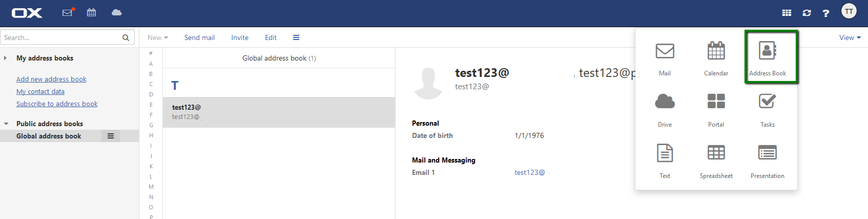Open Calendar from the app launcher
The image size is (868, 219).
click(716, 57)
